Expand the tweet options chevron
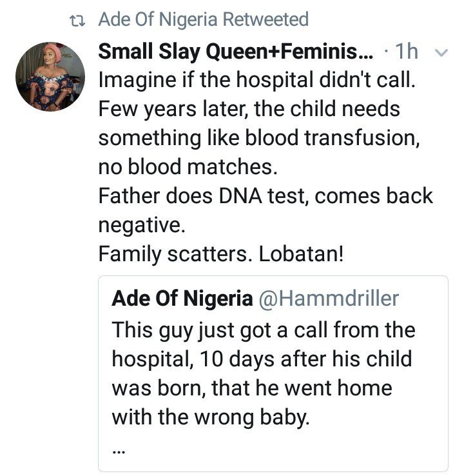The image size is (464, 476). click(441, 53)
